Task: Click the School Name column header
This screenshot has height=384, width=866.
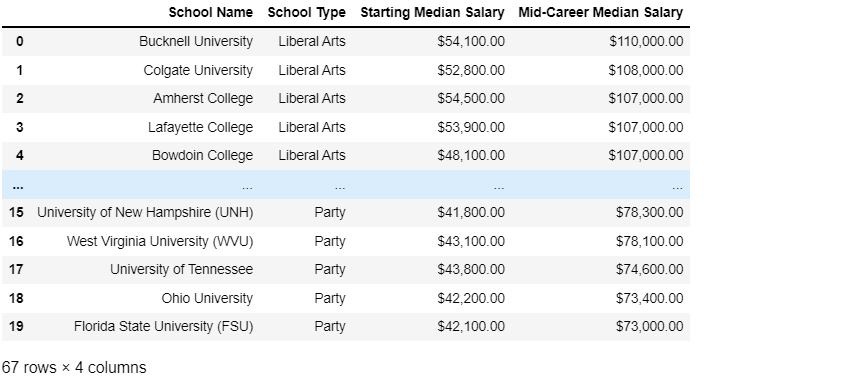Action: point(210,13)
